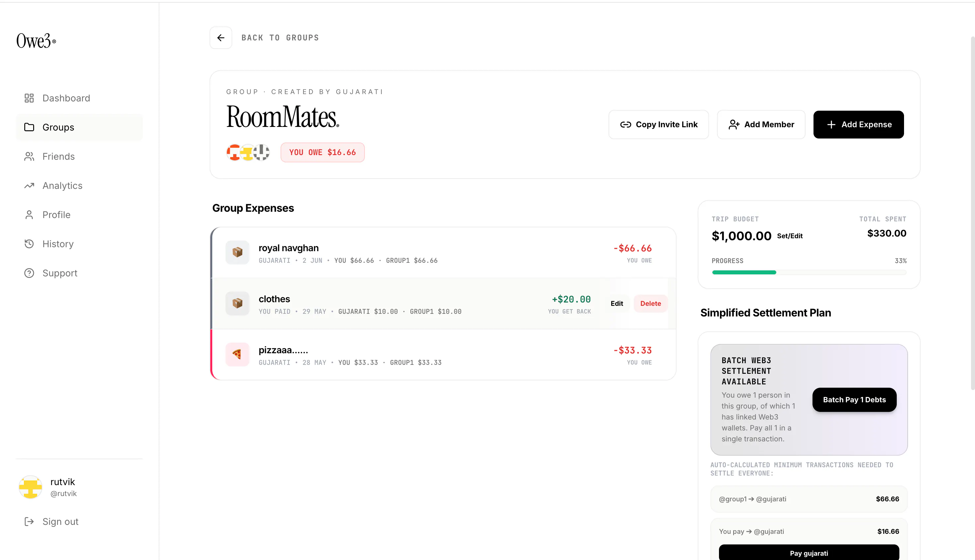Click the Dashboard grid icon
The height and width of the screenshot is (560, 975).
point(29,98)
